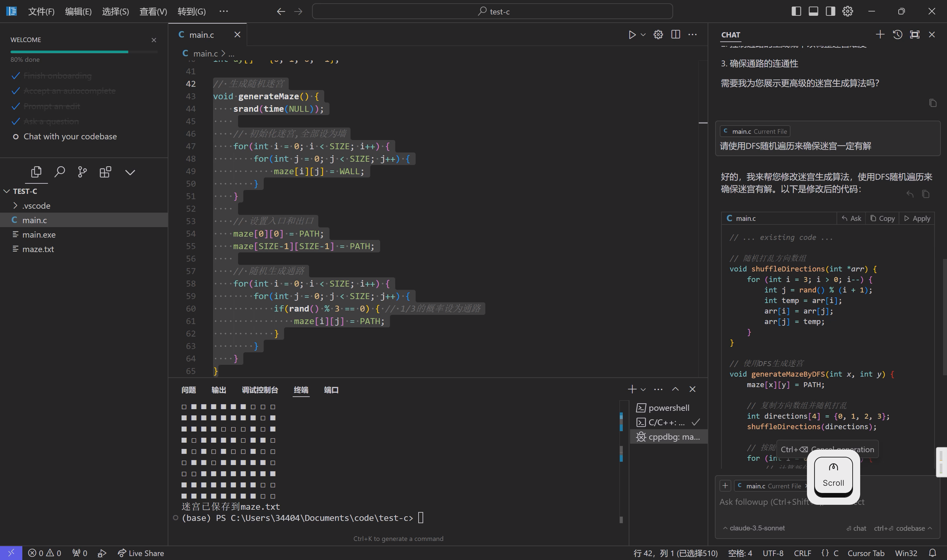Close the chat panel
The height and width of the screenshot is (560, 947).
point(932,35)
